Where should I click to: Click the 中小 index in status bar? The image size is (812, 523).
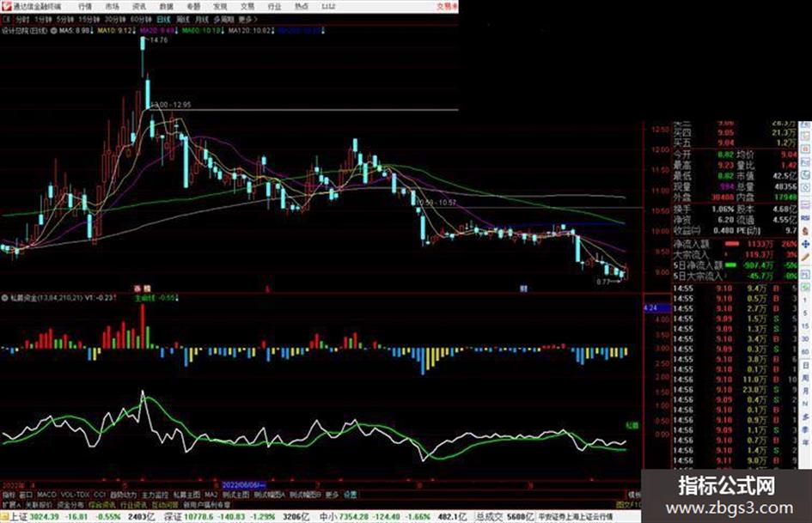point(327,517)
